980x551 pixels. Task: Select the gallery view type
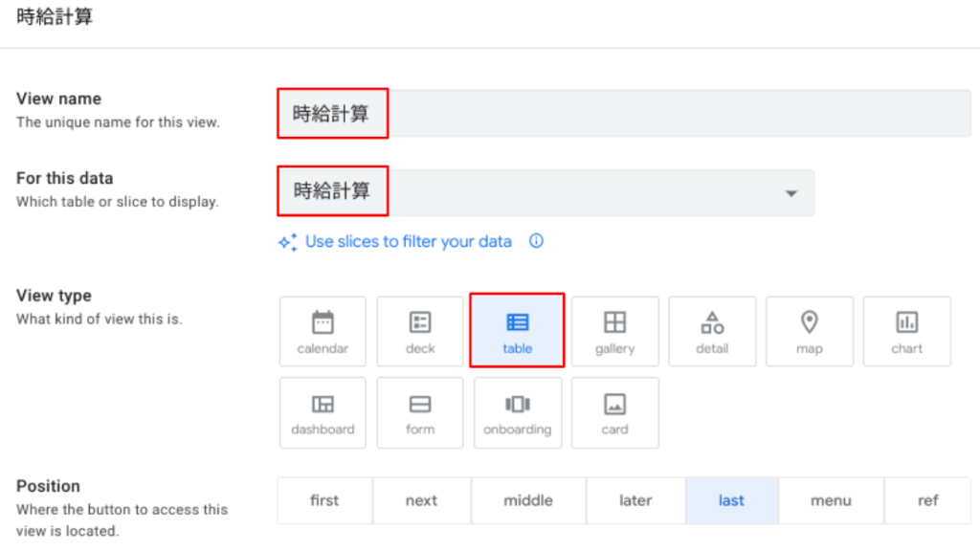tap(615, 331)
